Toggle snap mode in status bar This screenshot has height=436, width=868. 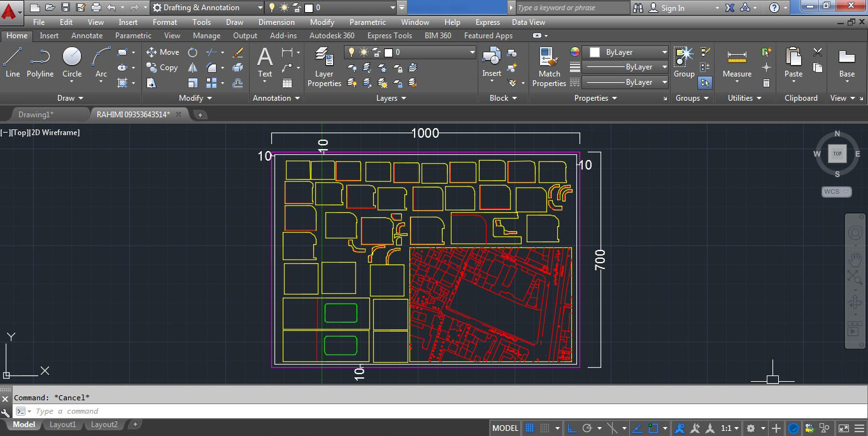tap(545, 428)
